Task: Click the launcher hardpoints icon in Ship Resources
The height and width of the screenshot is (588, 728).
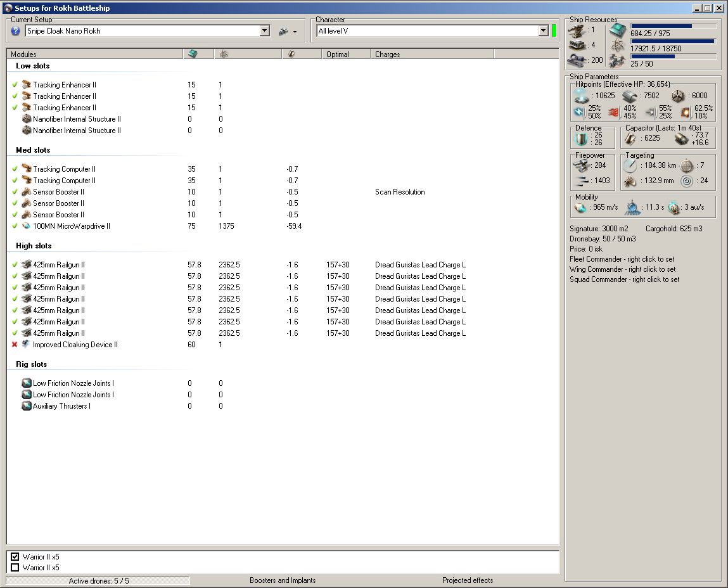Action: pos(577,45)
